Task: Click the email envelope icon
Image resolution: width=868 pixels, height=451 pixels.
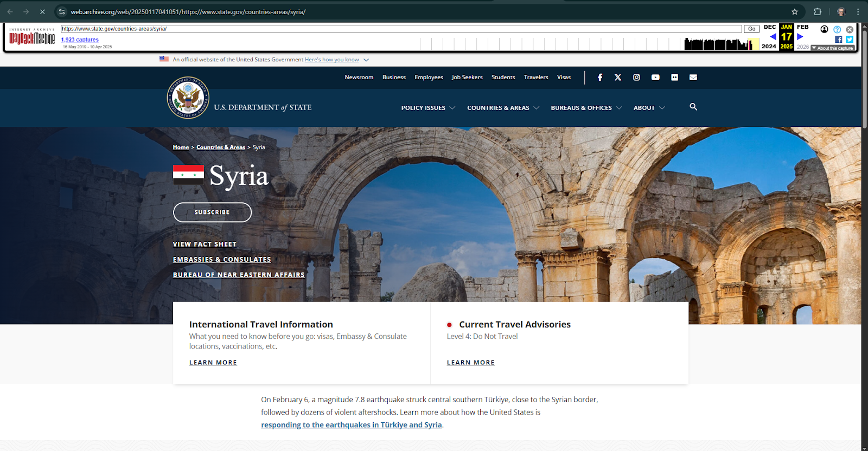Action: click(x=693, y=78)
